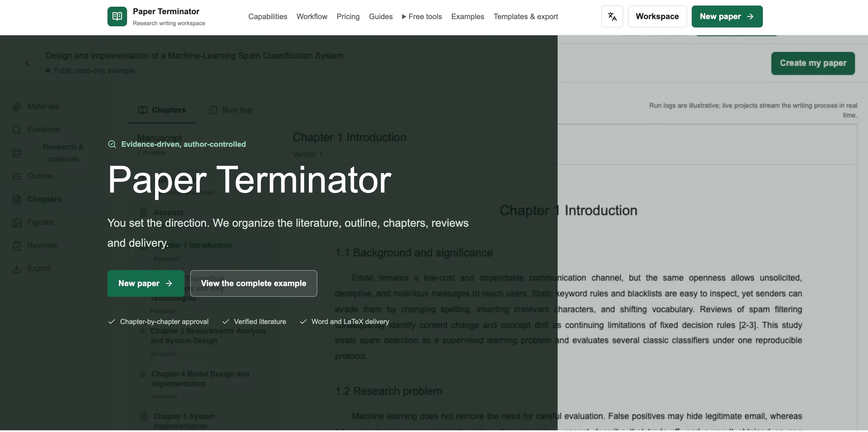Image resolution: width=868 pixels, height=432 pixels.
Task: Click the Chapter-by-chapter approval checkmark text
Action: pyautogui.click(x=164, y=322)
